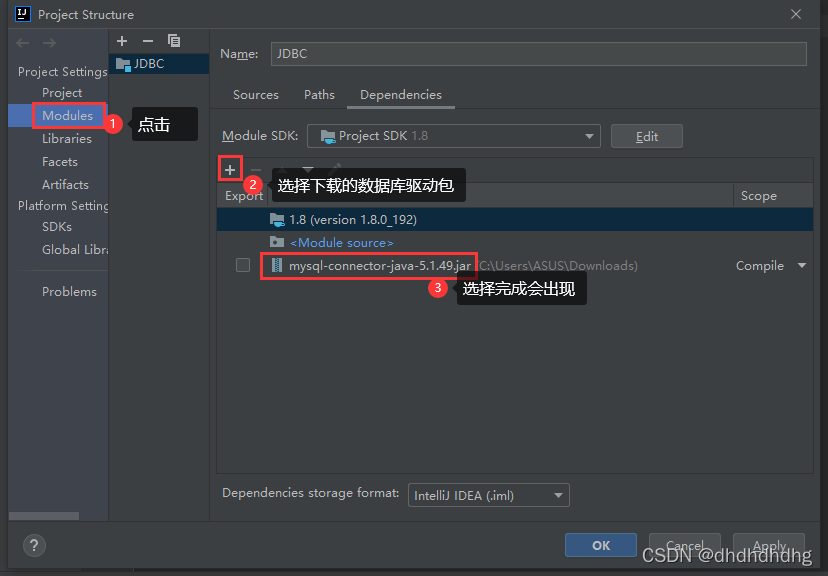Click the Export column header
Image resolution: width=828 pixels, height=576 pixels.
243,196
